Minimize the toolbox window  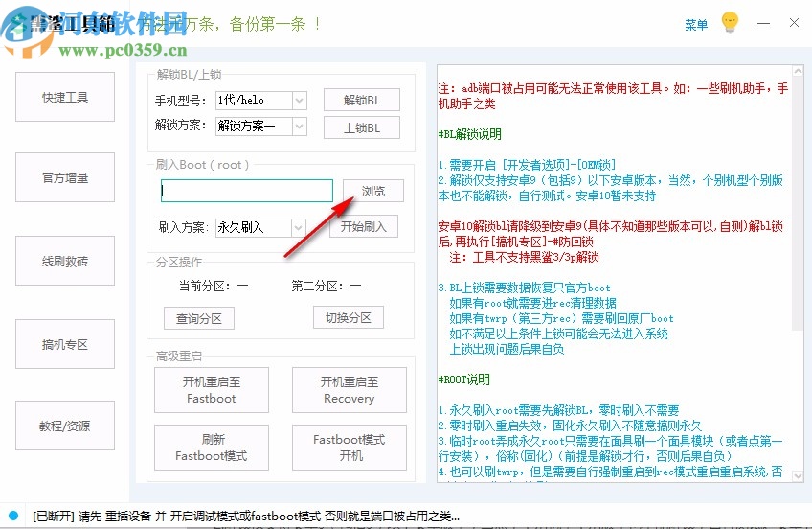click(x=763, y=23)
